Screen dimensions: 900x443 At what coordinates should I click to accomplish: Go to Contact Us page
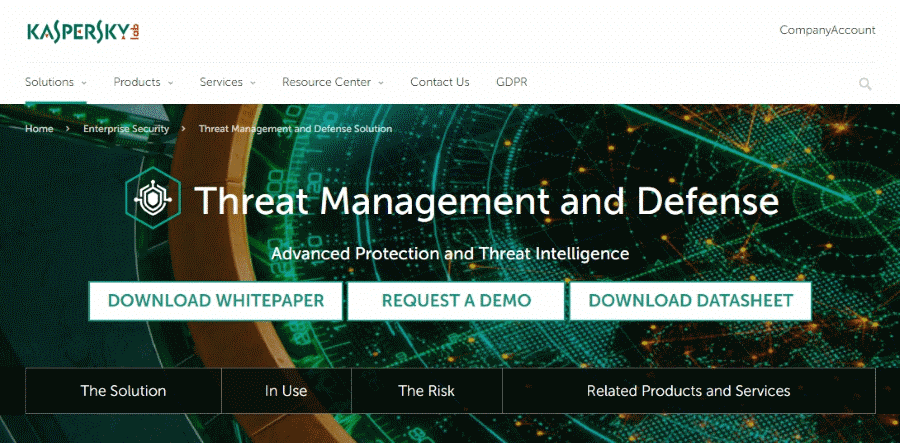[440, 82]
